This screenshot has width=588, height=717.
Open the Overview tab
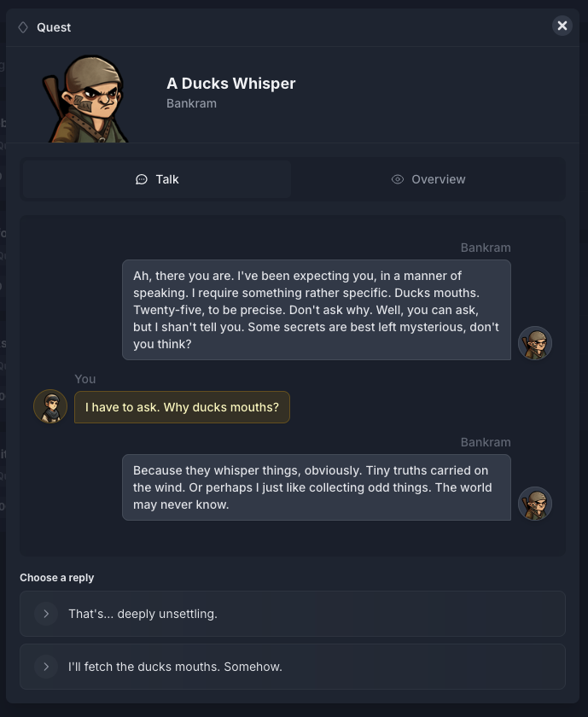[428, 179]
